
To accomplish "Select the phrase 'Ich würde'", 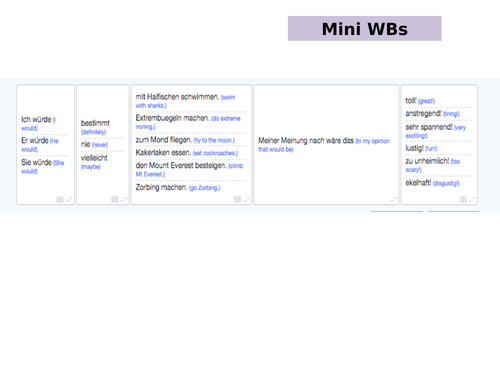I will tap(36, 119).
